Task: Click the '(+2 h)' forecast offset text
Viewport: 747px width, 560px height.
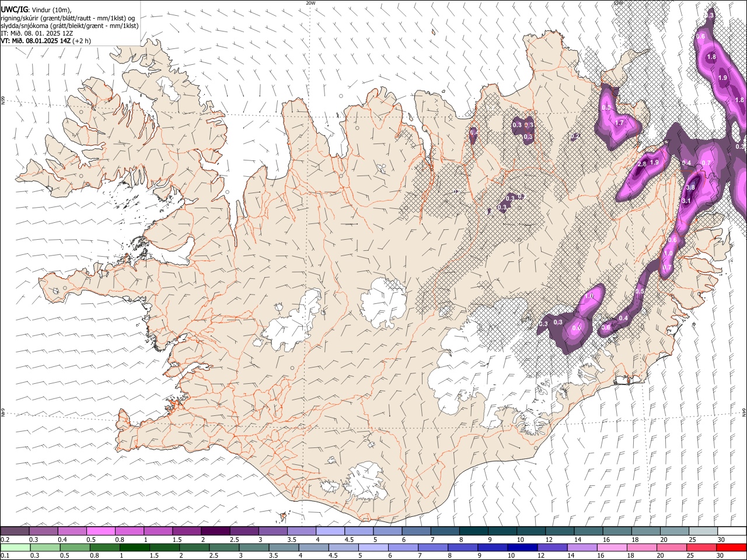Action: click(82, 41)
